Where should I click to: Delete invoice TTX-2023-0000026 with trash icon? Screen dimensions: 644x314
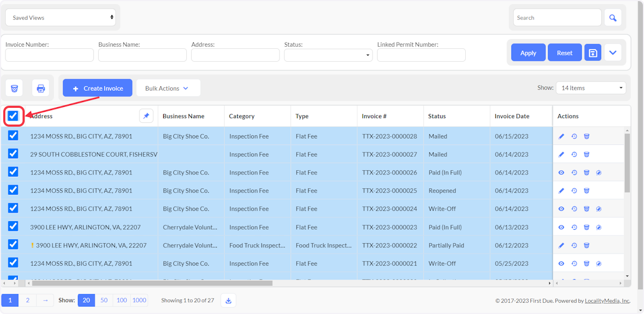click(x=587, y=173)
